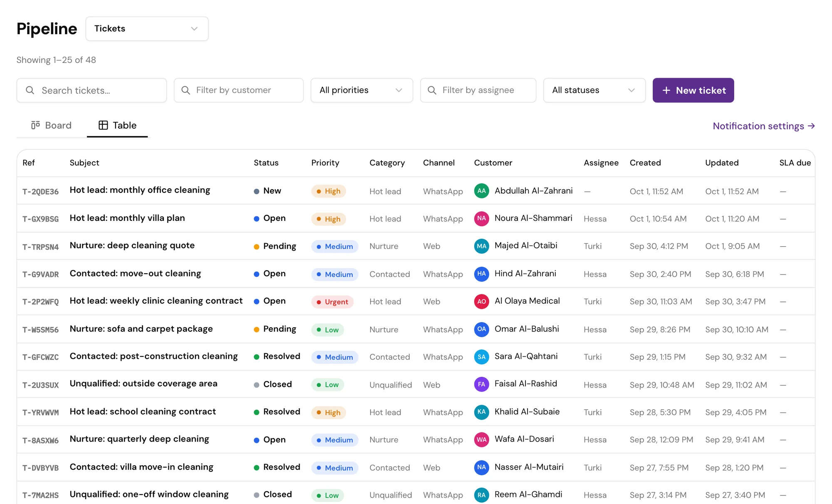Select the Table view tab
This screenshot has width=832, height=504.
click(117, 125)
